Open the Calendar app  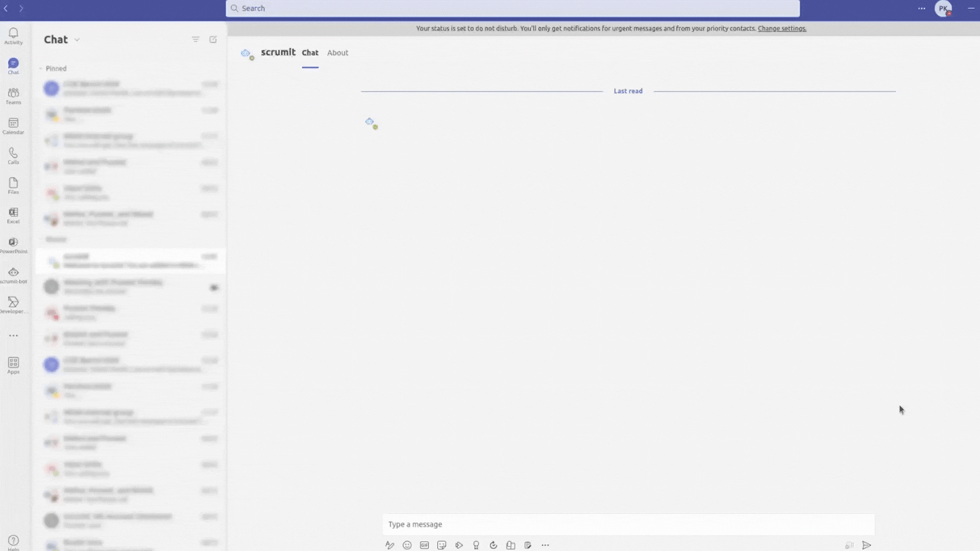pyautogui.click(x=13, y=126)
